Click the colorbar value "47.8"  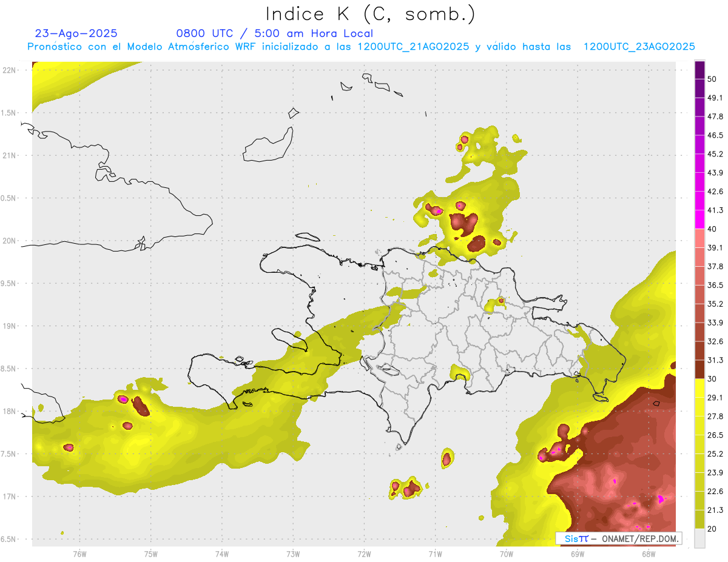tap(715, 116)
